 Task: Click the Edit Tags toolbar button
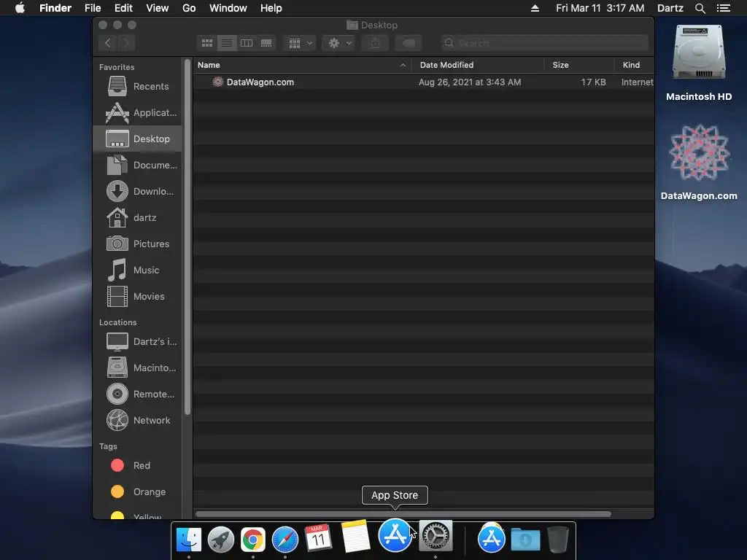tap(409, 43)
